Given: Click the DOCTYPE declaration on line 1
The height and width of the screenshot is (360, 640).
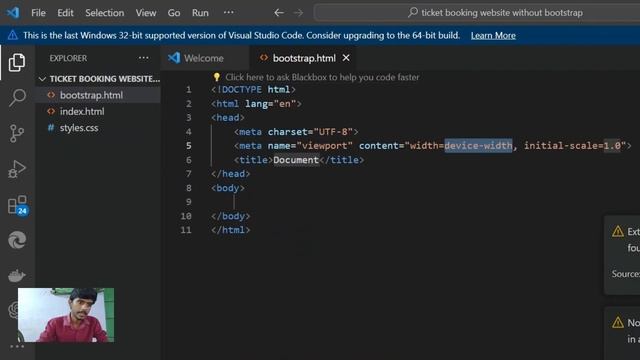Looking at the screenshot, I should [x=253, y=89].
